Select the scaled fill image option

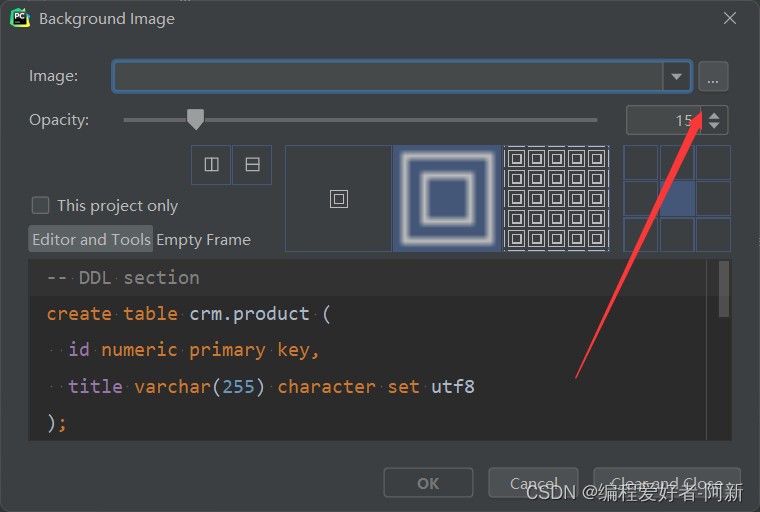pyautogui.click(x=447, y=198)
